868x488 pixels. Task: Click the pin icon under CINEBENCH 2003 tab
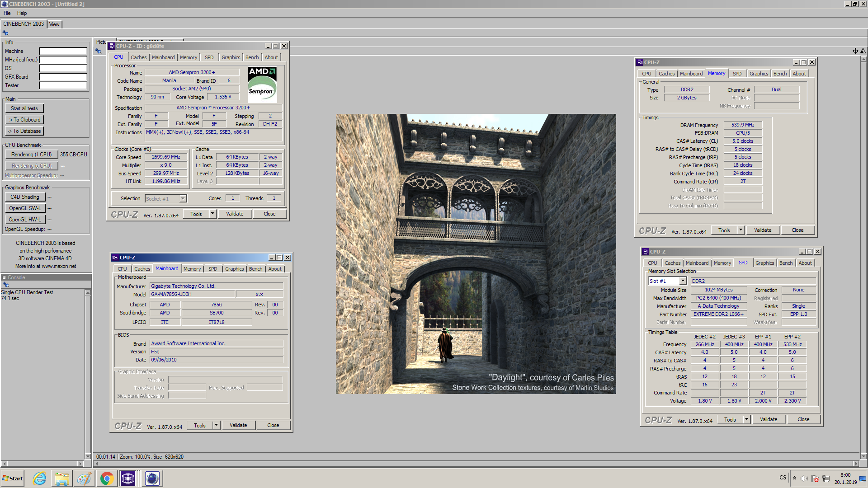[x=5, y=33]
